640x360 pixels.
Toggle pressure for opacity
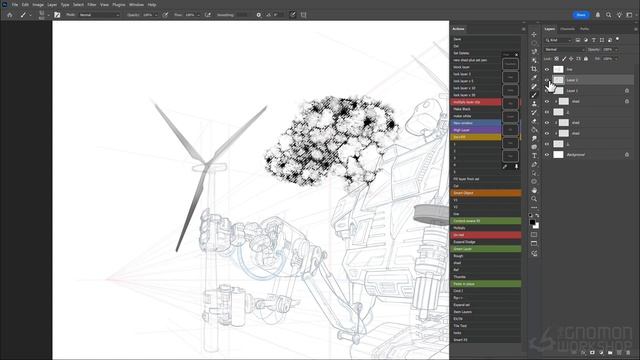click(165, 15)
